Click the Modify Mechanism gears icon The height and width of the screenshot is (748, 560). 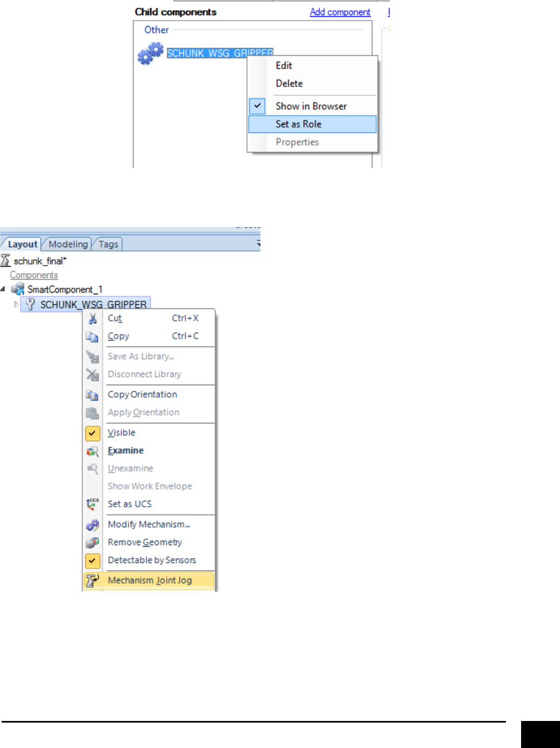92,525
